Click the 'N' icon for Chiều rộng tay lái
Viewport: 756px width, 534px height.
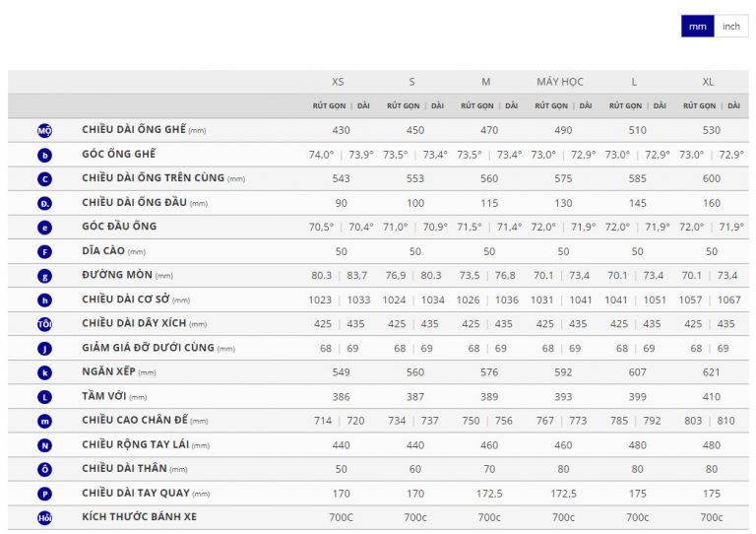tap(45, 445)
